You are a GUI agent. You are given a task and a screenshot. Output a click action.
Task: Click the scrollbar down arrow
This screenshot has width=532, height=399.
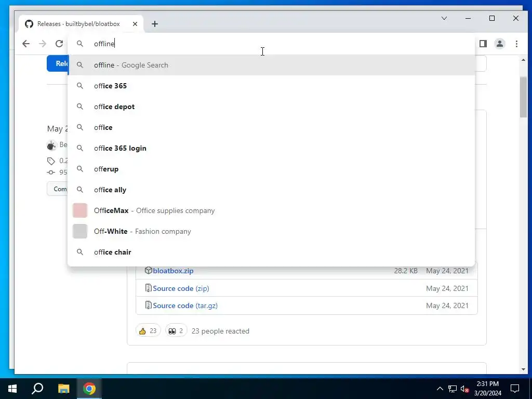tap(523, 369)
